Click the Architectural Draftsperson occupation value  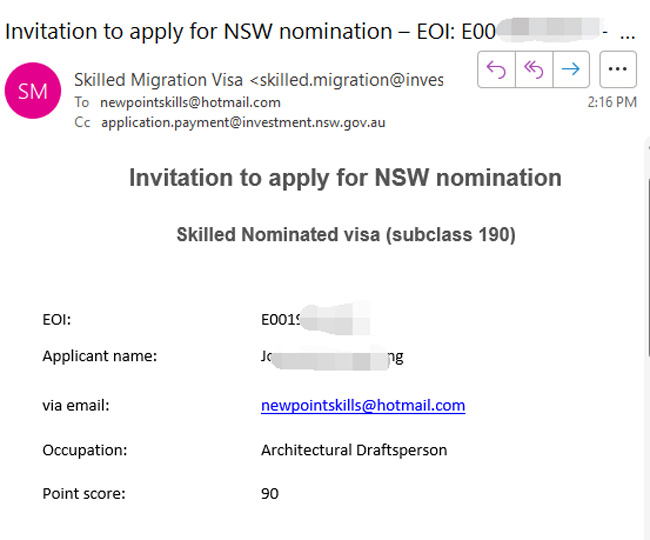point(354,450)
